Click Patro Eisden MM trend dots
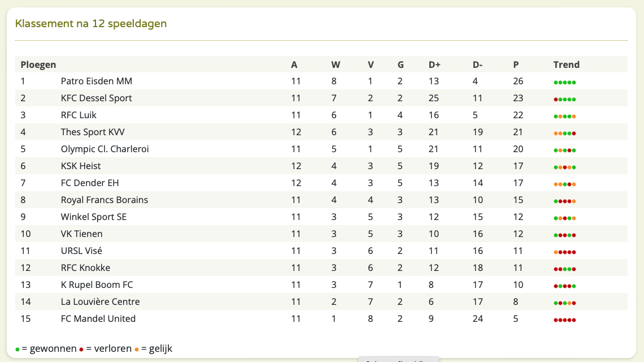644x362 pixels. [565, 83]
